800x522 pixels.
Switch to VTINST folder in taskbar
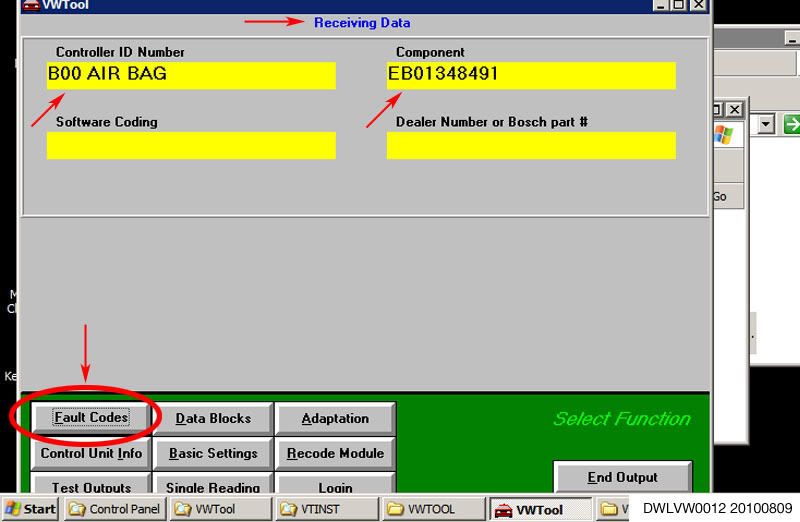(327, 509)
